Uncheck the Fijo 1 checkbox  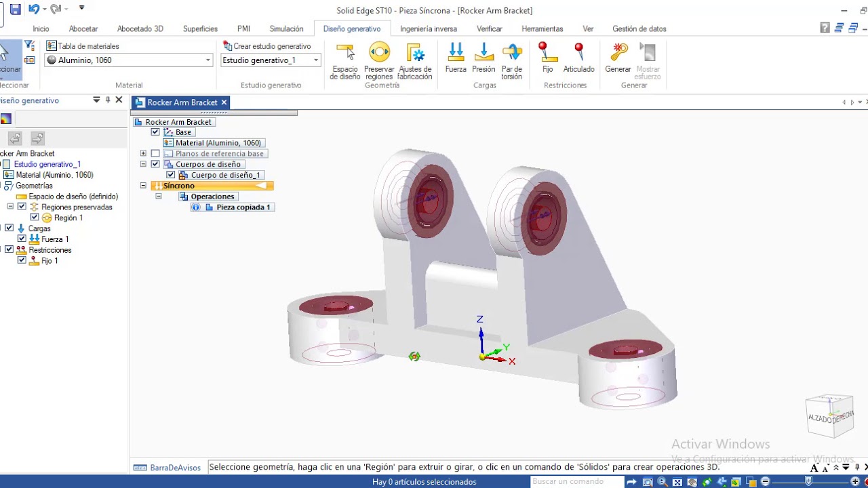pyautogui.click(x=22, y=260)
